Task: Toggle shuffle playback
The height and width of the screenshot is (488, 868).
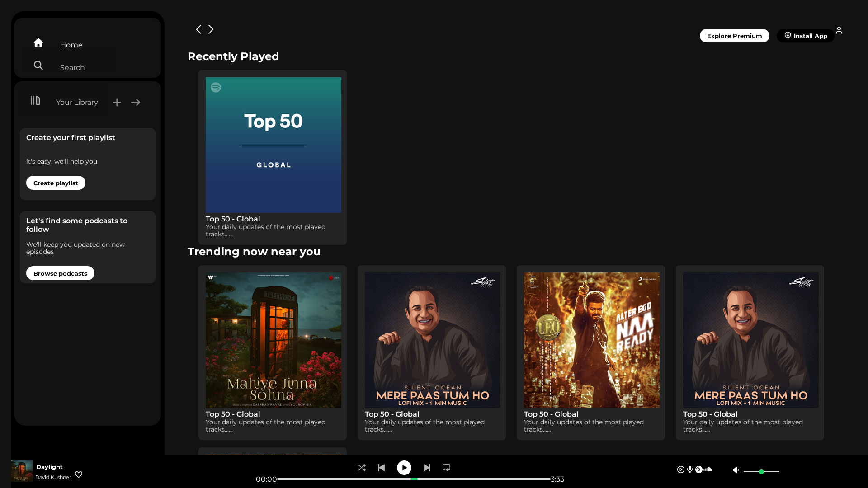Action: coord(362,468)
